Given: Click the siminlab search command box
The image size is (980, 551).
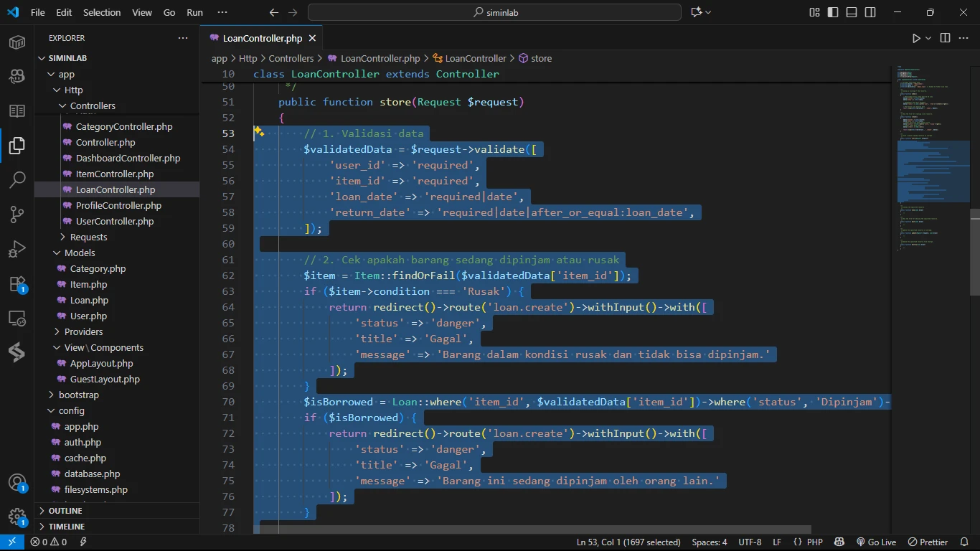Looking at the screenshot, I should (494, 12).
